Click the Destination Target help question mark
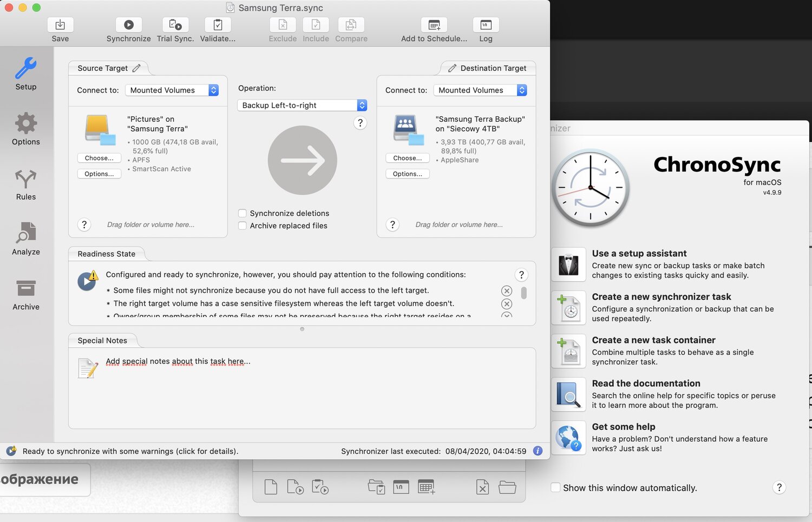 coord(392,224)
